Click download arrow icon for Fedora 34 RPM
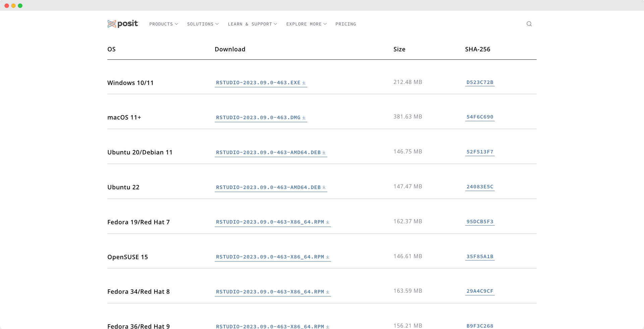The width and height of the screenshot is (644, 329). point(328,292)
